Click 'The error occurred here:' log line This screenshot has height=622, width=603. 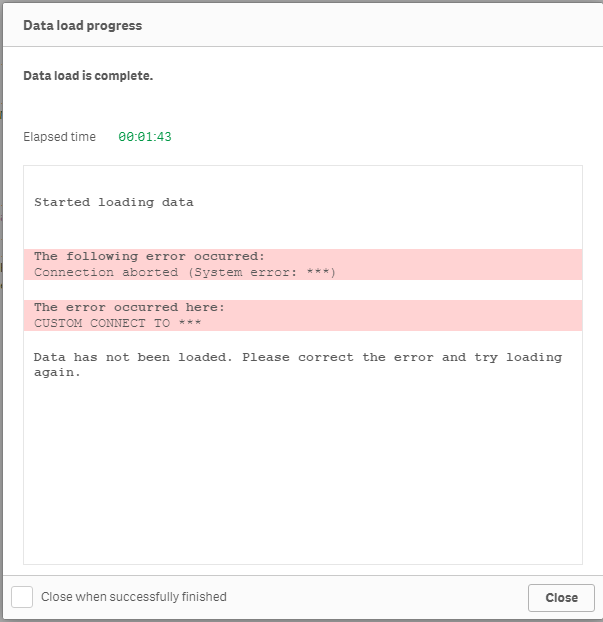coord(130,307)
